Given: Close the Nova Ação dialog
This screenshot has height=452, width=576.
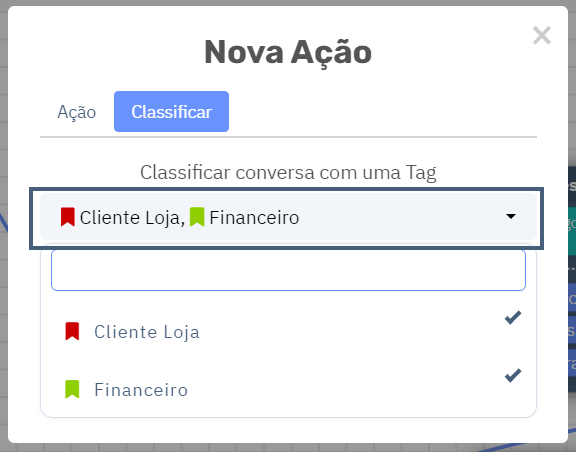Looking at the screenshot, I should click(x=541, y=36).
